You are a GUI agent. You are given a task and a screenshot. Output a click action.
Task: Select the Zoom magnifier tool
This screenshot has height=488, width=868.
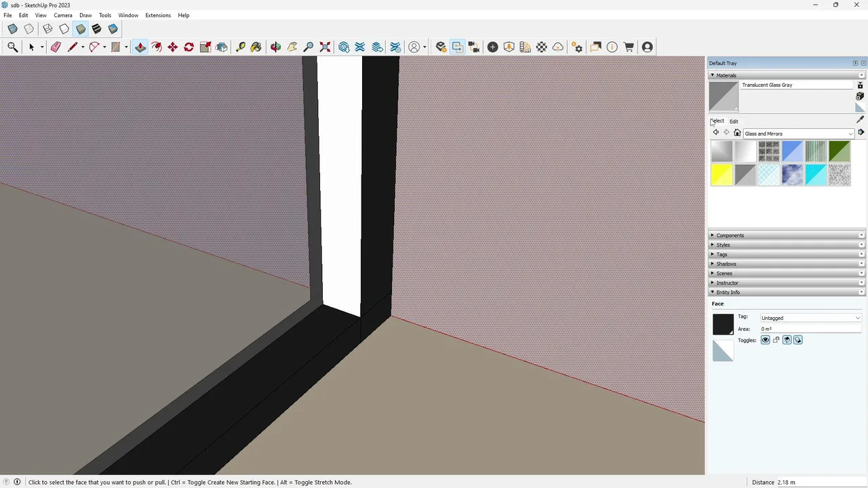(x=309, y=47)
